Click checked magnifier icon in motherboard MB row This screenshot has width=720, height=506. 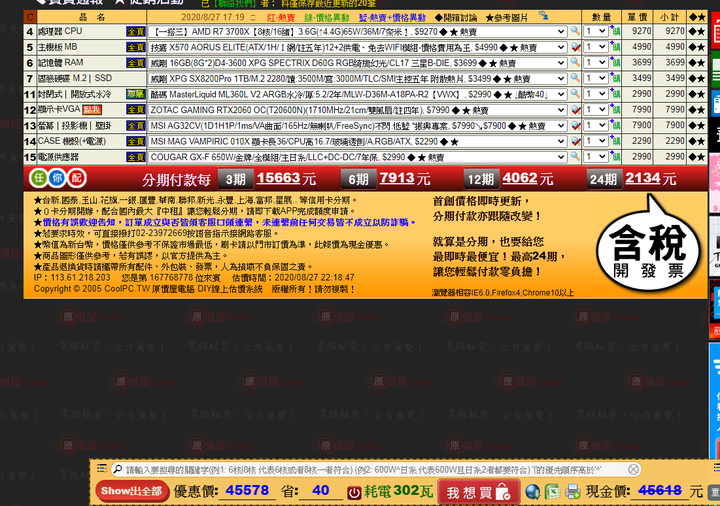click(x=575, y=47)
